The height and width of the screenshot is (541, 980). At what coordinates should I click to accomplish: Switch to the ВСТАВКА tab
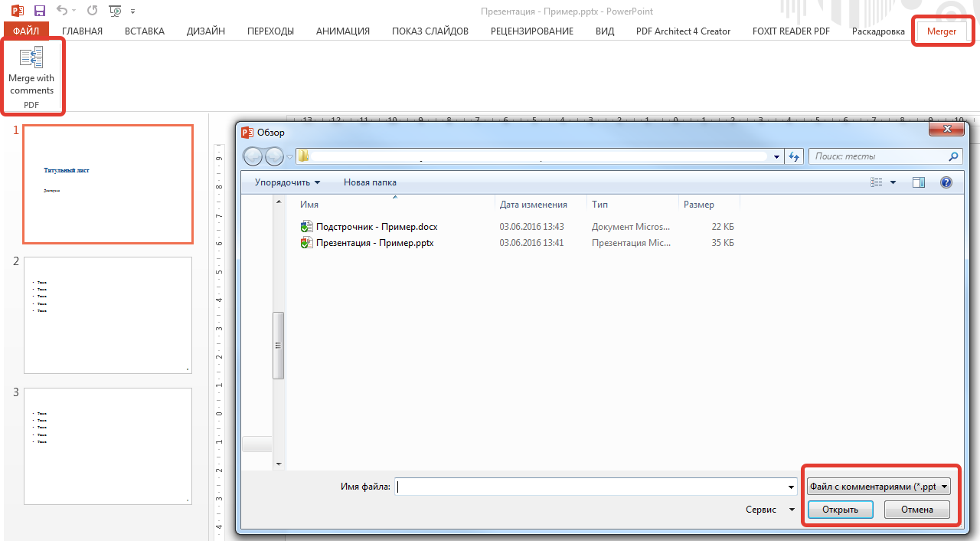coord(145,31)
